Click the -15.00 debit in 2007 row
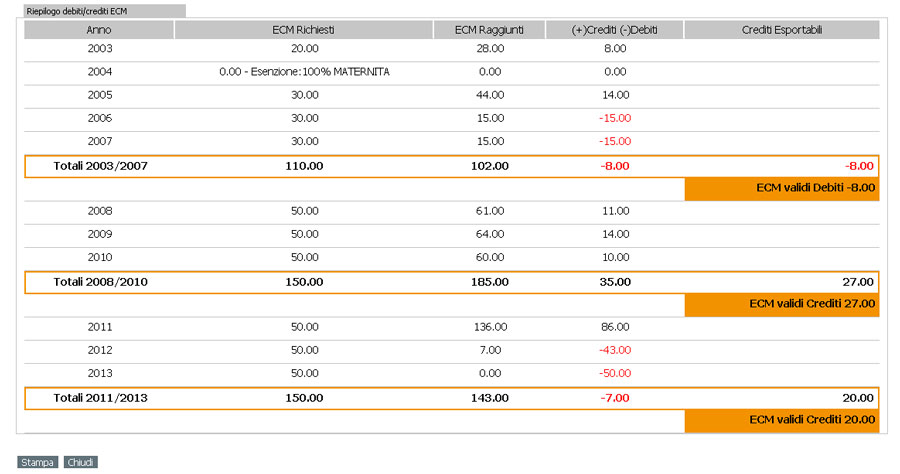 pos(615,141)
